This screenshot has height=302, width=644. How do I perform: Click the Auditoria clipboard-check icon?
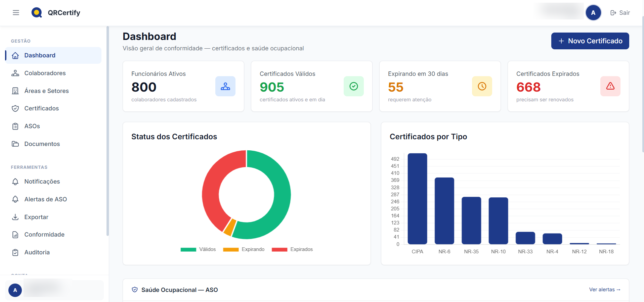15,252
